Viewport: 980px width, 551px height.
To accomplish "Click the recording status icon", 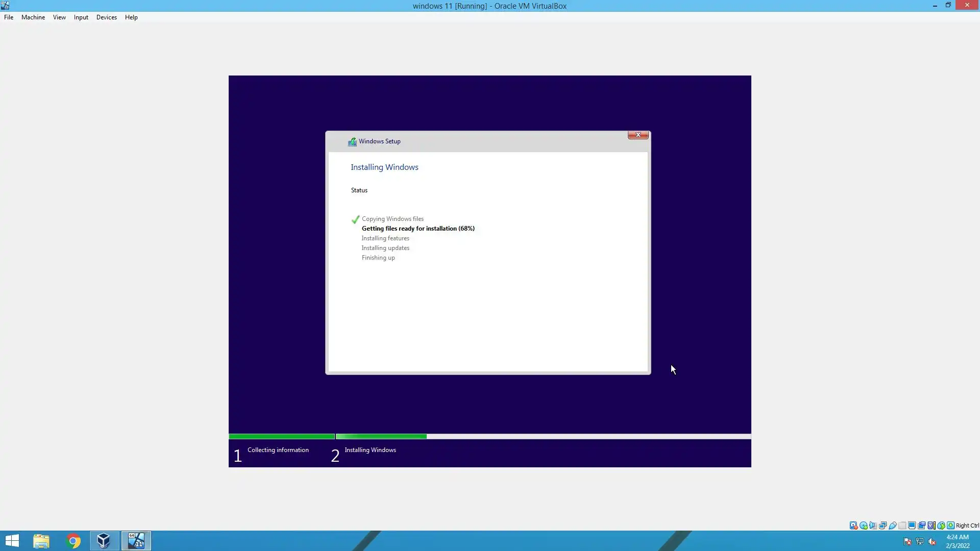I will tap(921, 525).
